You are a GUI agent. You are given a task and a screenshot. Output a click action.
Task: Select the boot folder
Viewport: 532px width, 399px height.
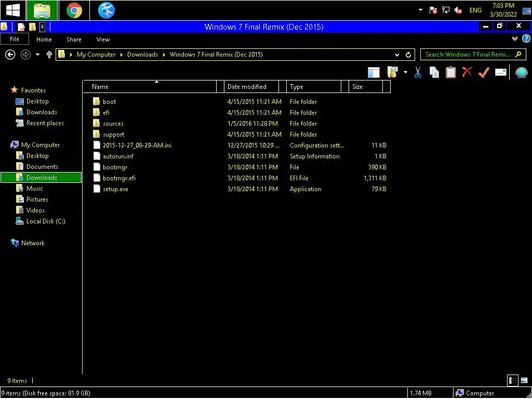pos(109,101)
